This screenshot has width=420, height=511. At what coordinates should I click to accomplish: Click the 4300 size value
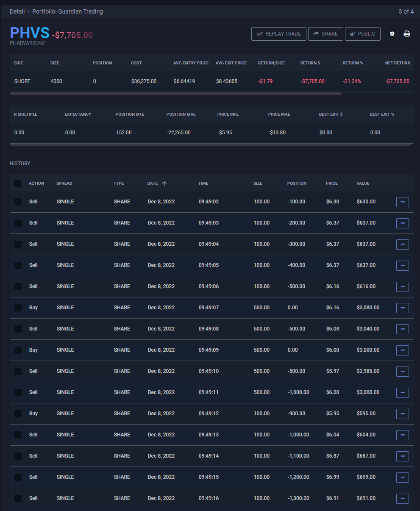56,81
